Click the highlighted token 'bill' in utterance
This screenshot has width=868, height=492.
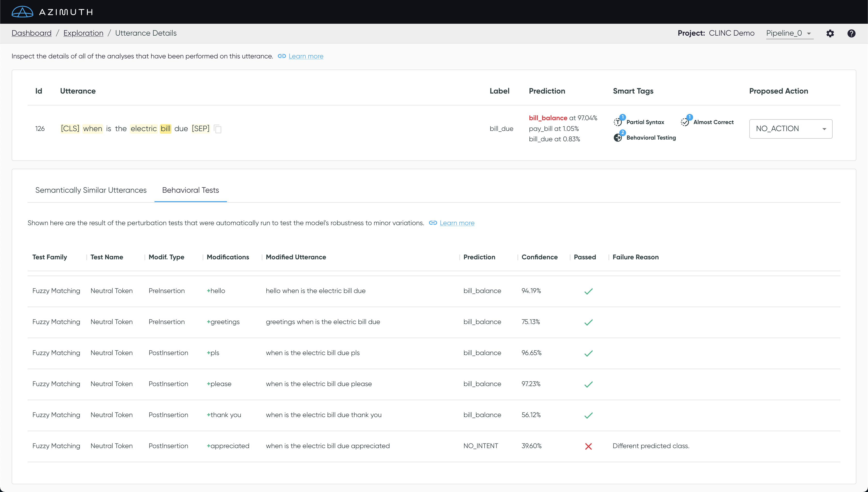[165, 128]
